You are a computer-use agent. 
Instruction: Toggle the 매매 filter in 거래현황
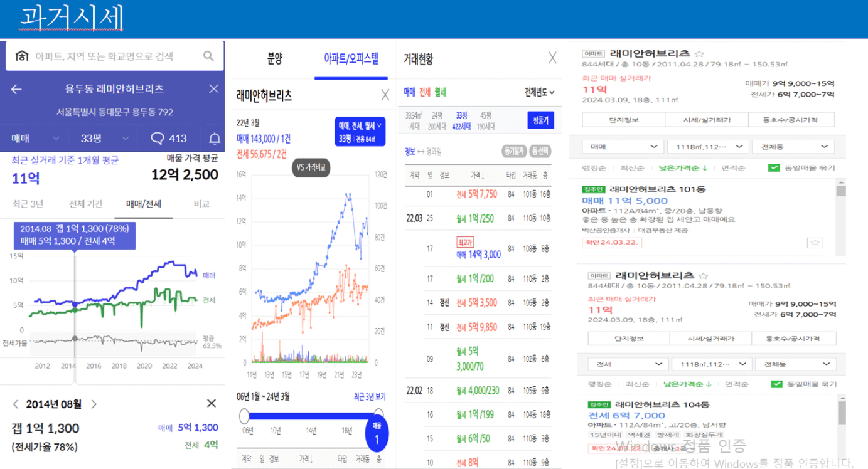coord(409,92)
